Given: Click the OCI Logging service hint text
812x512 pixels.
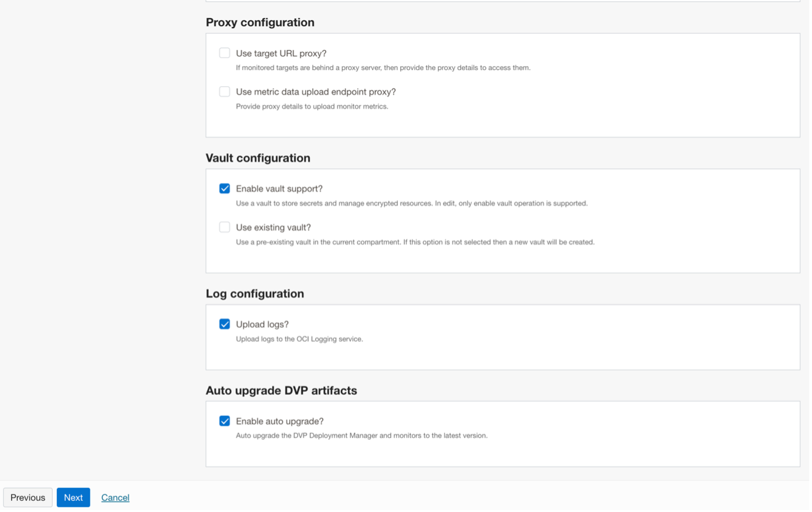Looking at the screenshot, I should [299, 339].
